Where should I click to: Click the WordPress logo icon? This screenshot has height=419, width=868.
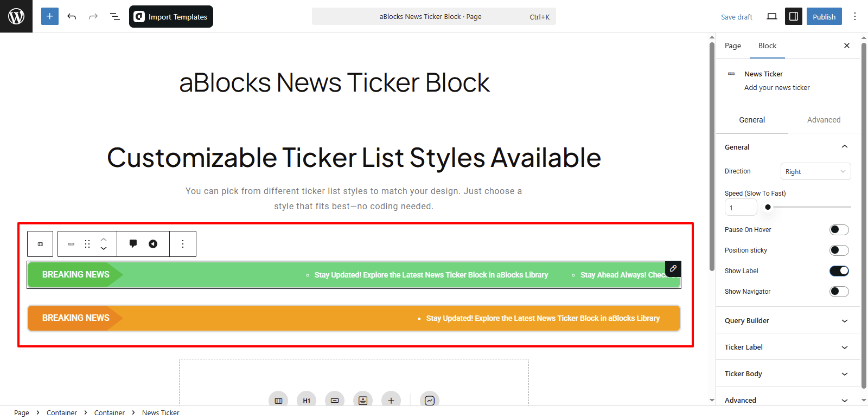16,16
